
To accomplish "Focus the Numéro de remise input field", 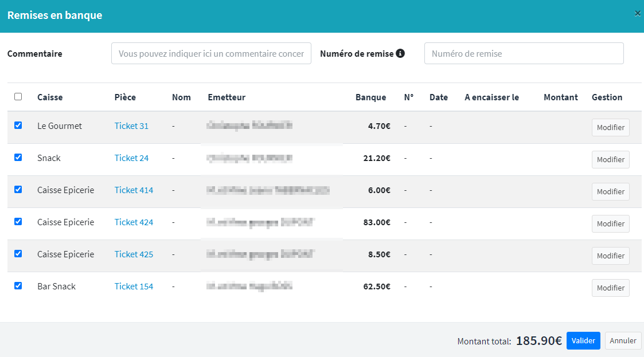I will [x=524, y=53].
